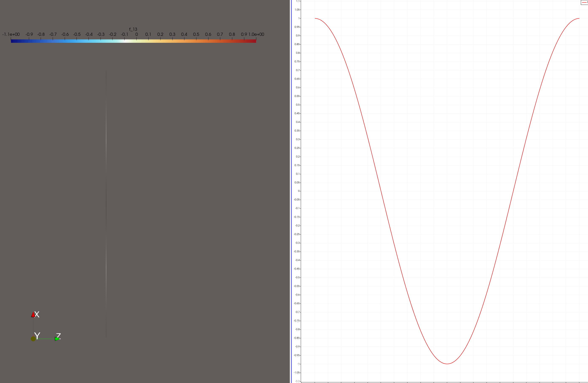
Task: Click the white Y label of the orientation axes
Action: (x=37, y=336)
